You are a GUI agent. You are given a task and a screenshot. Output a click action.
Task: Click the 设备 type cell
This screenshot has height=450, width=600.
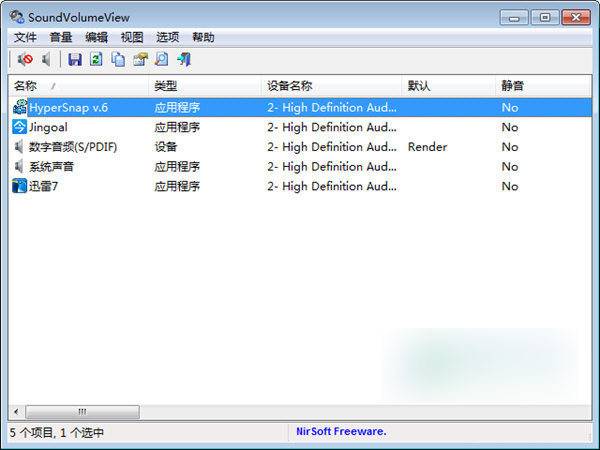tap(166, 147)
